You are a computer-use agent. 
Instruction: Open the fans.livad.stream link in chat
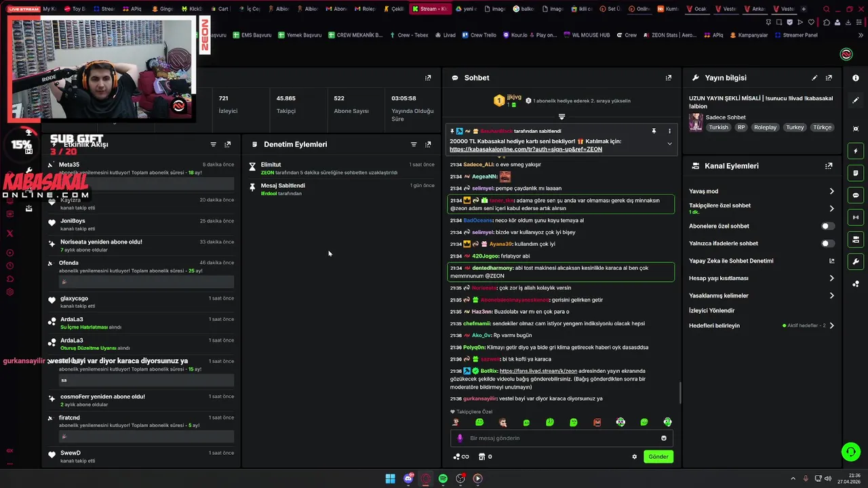(x=538, y=371)
